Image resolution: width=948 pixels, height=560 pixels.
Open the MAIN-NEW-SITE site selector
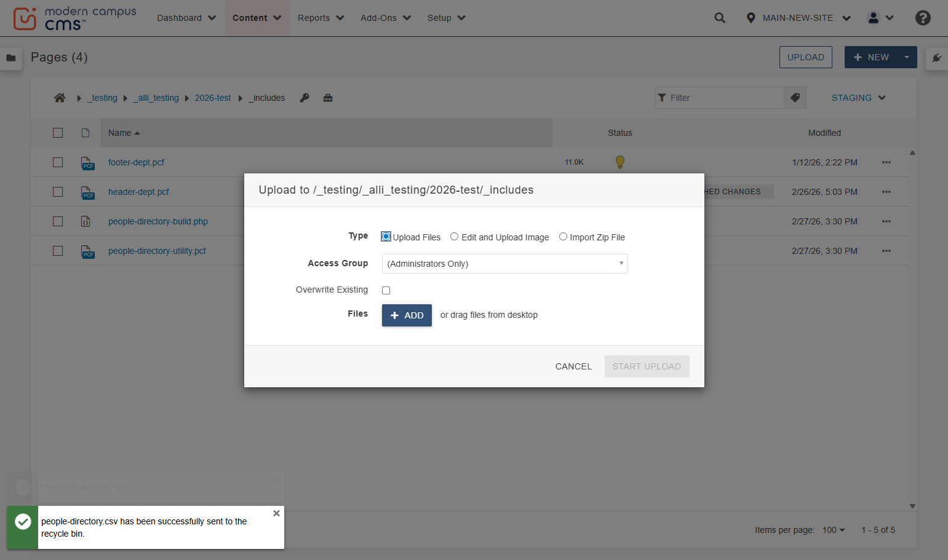pyautogui.click(x=798, y=18)
